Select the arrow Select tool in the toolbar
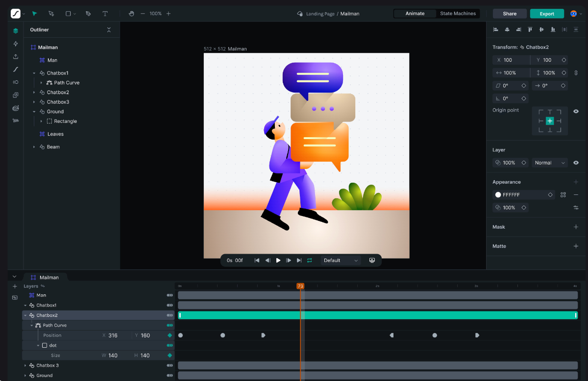The width and height of the screenshot is (588, 381). point(34,13)
